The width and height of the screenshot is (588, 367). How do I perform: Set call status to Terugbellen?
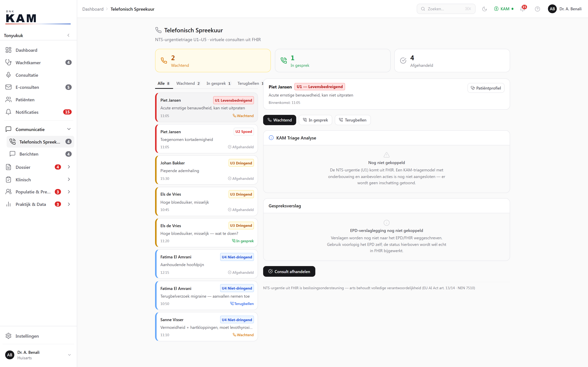[353, 120]
